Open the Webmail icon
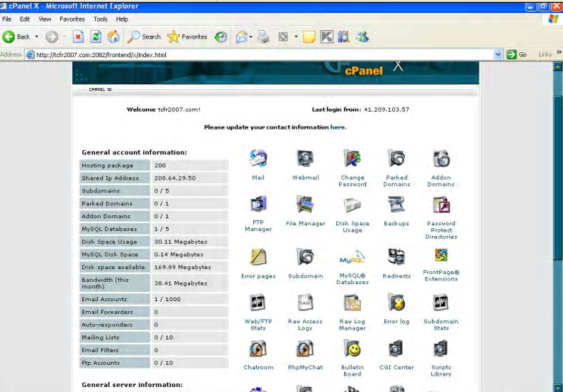Screen dimensions: 563x392 tap(305, 159)
